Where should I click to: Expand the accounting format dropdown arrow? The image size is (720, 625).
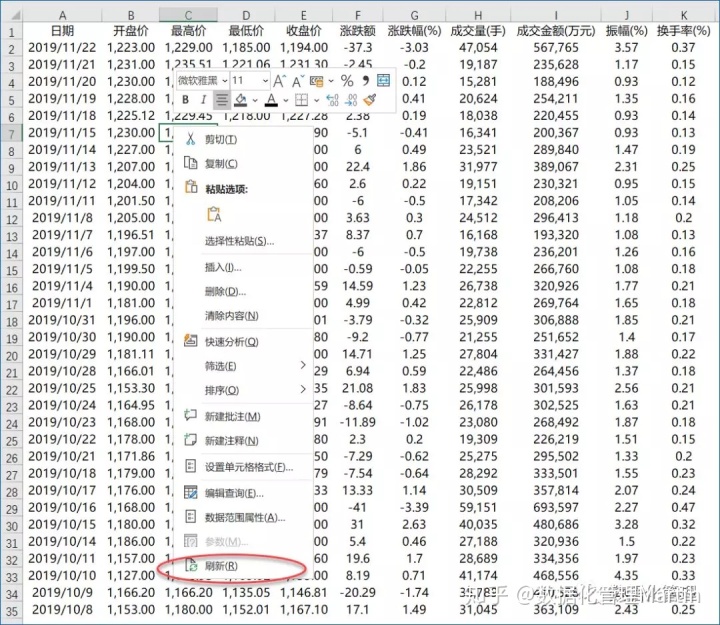[x=331, y=82]
